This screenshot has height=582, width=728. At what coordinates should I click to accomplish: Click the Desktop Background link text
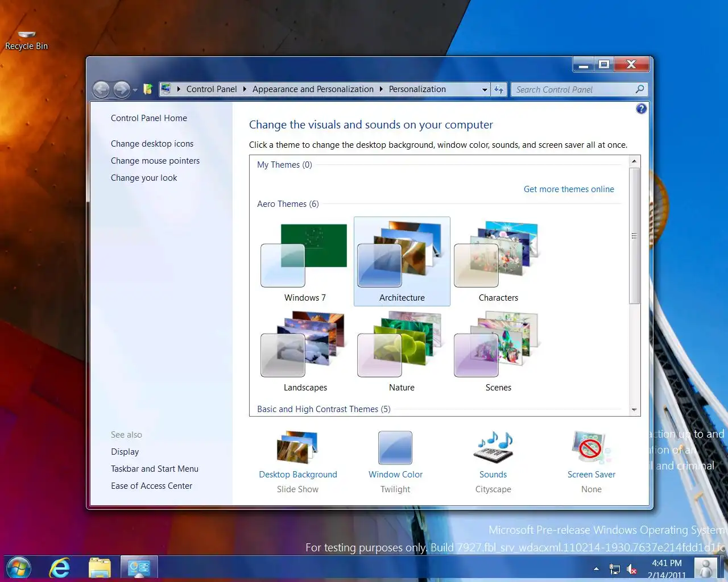(x=298, y=475)
